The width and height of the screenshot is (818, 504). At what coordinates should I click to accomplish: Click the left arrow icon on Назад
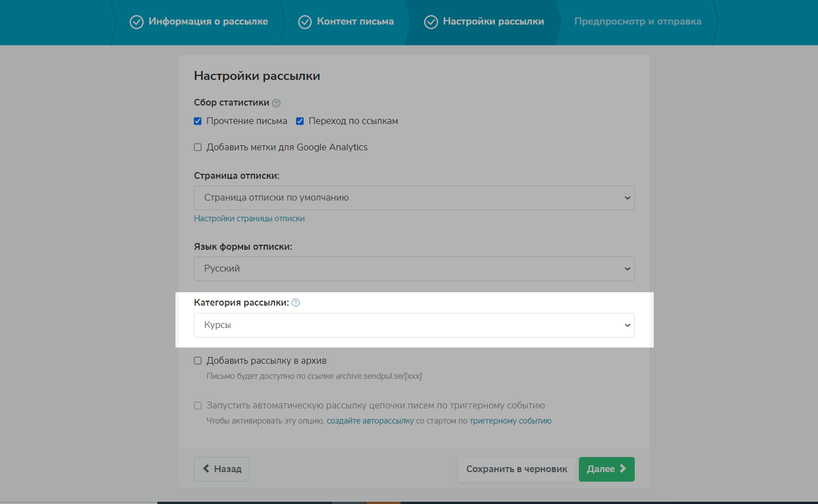[x=206, y=469]
